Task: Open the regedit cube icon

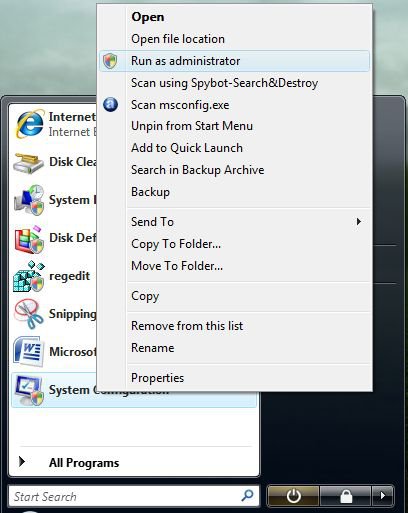Action: click(x=29, y=277)
